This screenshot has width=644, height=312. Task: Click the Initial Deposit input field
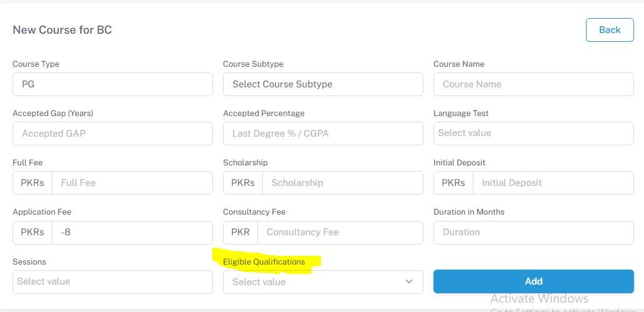553,183
